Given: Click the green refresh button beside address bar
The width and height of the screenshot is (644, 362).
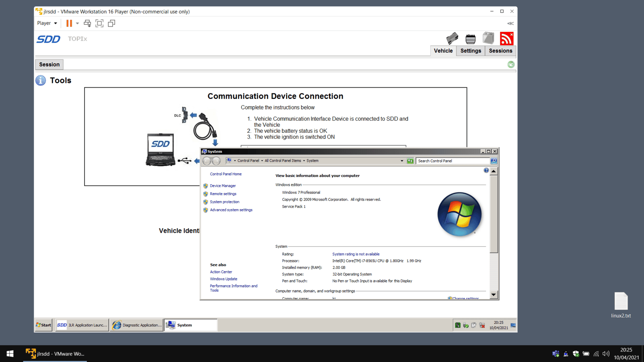Looking at the screenshot, I should (410, 161).
